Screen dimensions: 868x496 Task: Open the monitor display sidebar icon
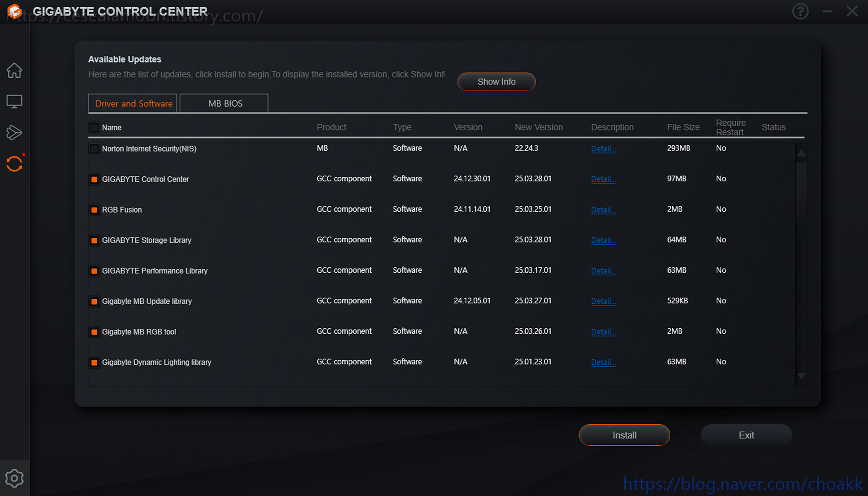tap(14, 101)
